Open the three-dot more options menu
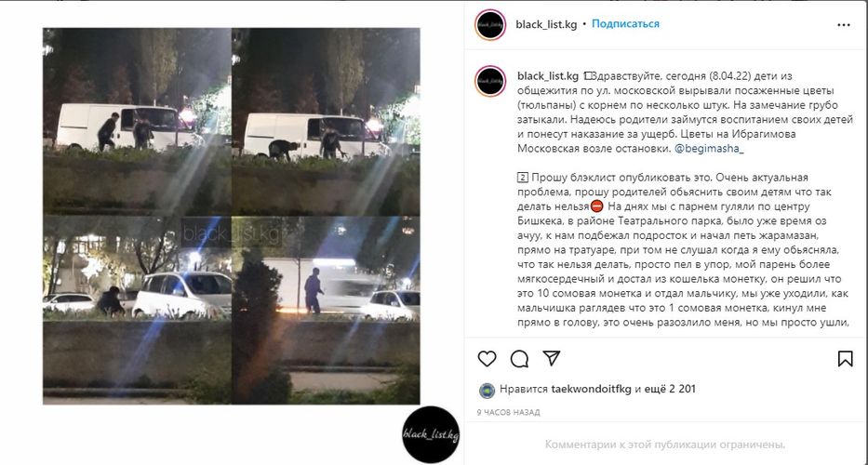 click(x=844, y=25)
